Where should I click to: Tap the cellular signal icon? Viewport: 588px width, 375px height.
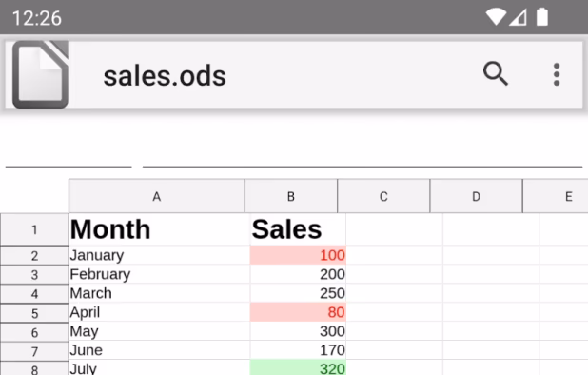(518, 17)
